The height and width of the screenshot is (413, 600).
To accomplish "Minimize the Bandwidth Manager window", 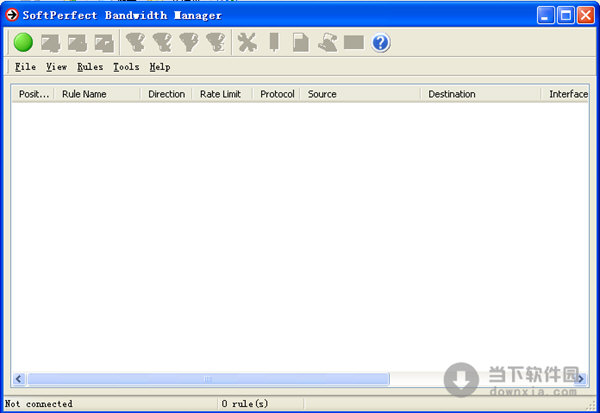I will (x=545, y=15).
